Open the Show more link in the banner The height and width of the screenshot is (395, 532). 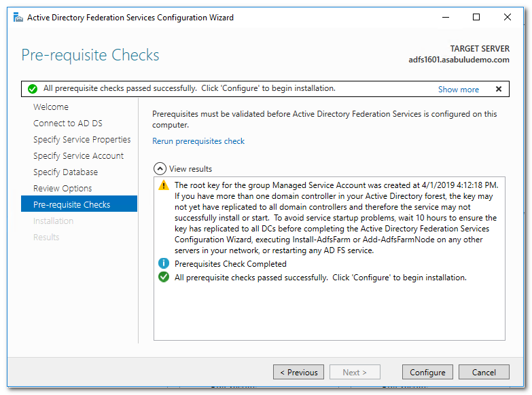click(458, 90)
